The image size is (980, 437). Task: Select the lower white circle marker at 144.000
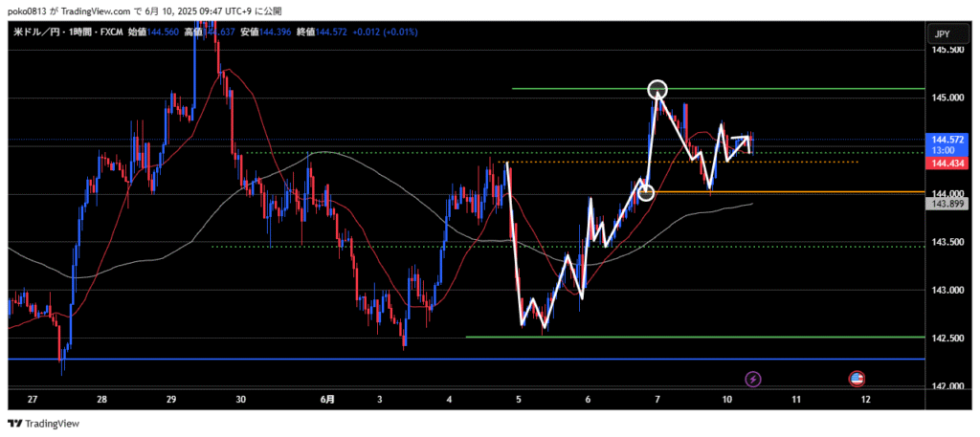646,192
